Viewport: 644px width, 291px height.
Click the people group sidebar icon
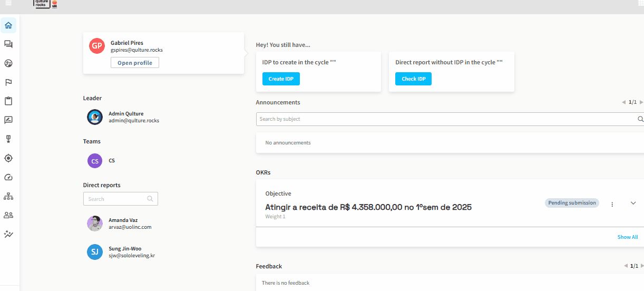(8, 215)
